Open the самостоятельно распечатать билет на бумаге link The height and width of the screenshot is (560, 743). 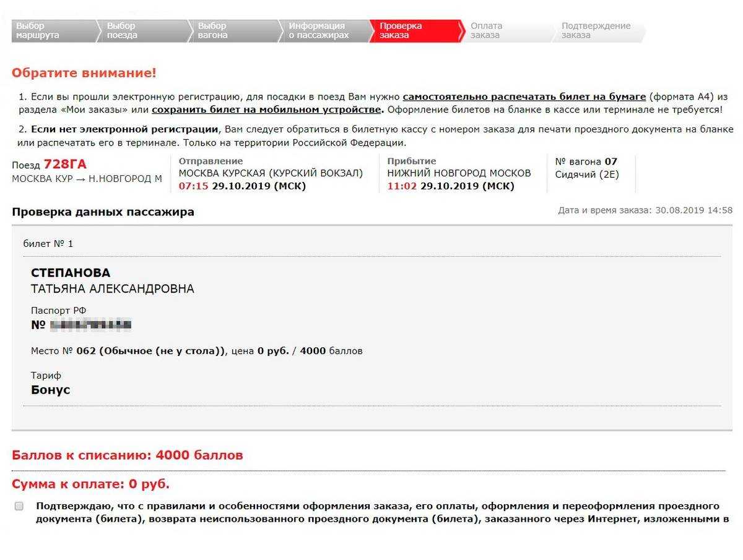[524, 97]
